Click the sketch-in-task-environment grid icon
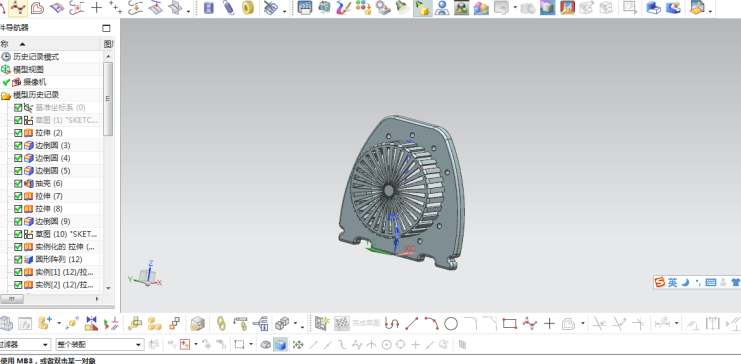741x364 pixels. click(322, 324)
